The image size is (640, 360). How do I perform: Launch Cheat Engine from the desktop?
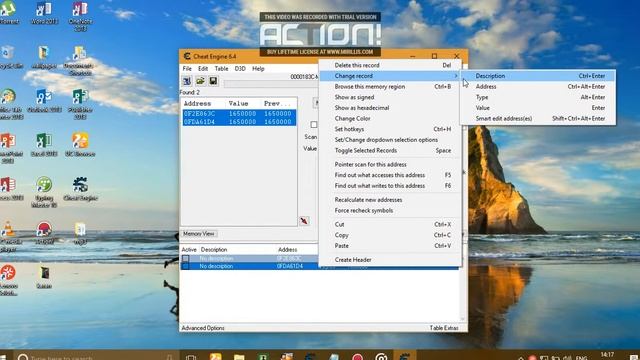pyautogui.click(x=80, y=189)
